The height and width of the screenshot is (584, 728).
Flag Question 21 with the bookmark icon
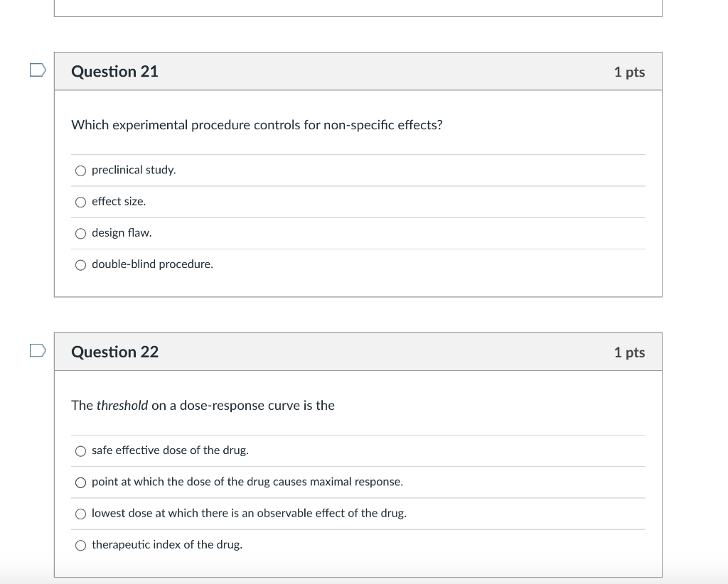click(38, 70)
